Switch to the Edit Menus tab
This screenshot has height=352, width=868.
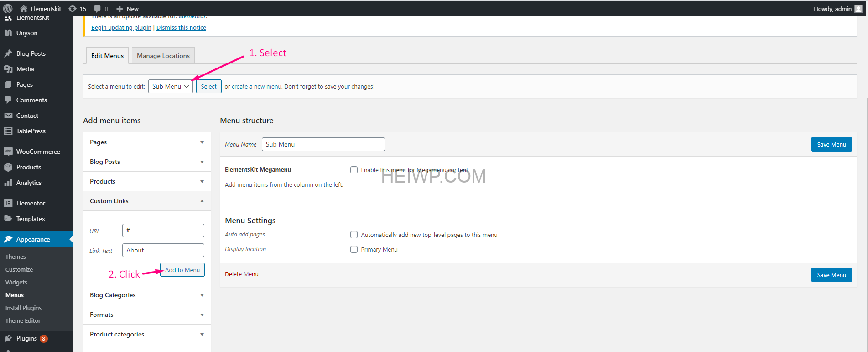pyautogui.click(x=107, y=56)
